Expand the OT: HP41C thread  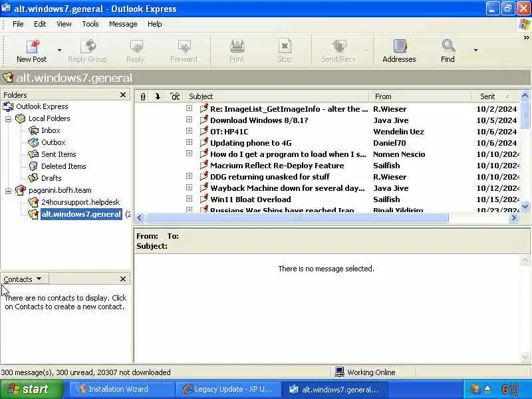(x=190, y=130)
